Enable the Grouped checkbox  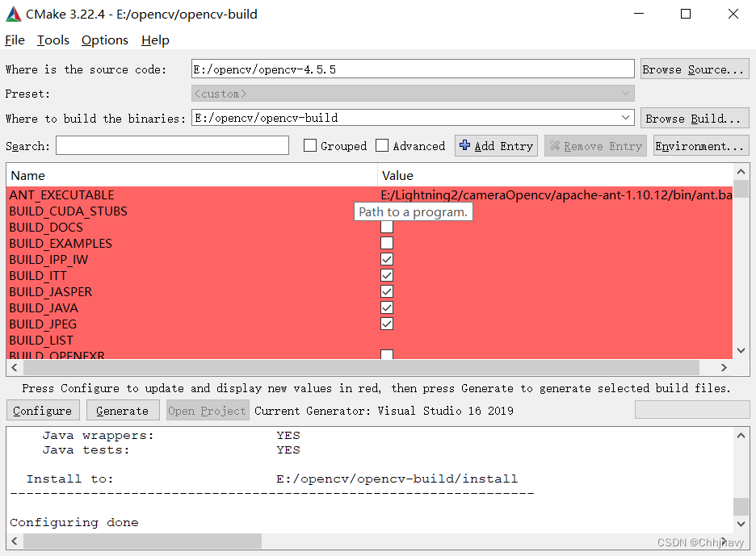tap(310, 146)
